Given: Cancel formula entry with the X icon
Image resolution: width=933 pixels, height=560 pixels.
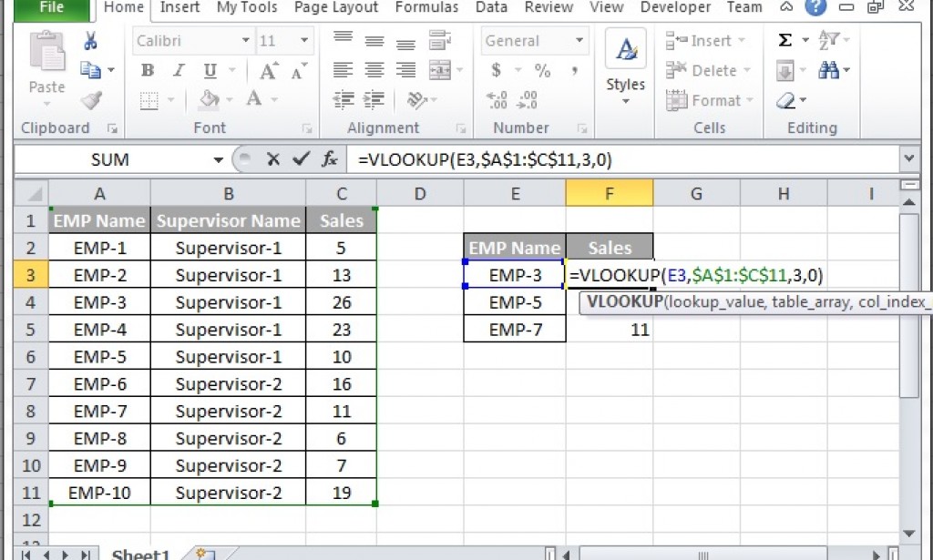Looking at the screenshot, I should tap(274, 158).
